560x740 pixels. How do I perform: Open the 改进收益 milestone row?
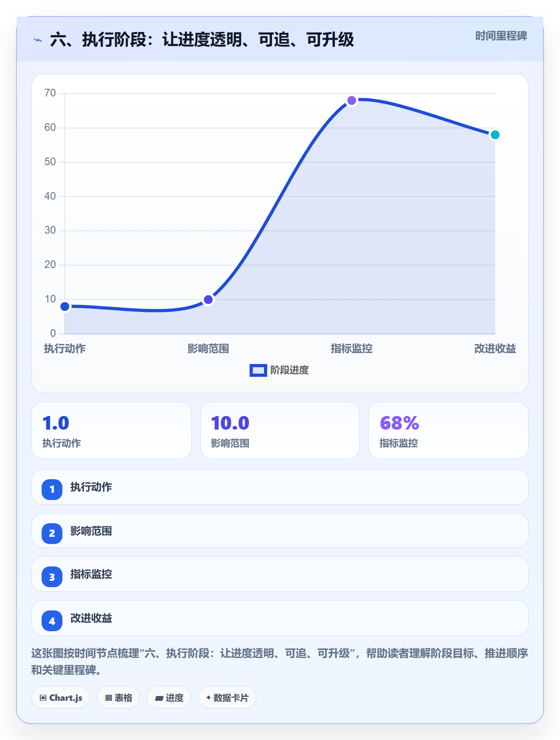[x=280, y=618]
